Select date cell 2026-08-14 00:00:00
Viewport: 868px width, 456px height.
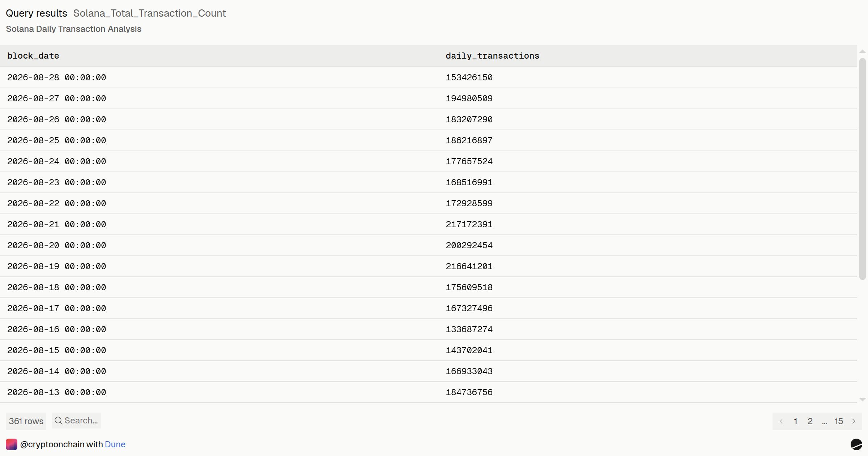(x=56, y=371)
